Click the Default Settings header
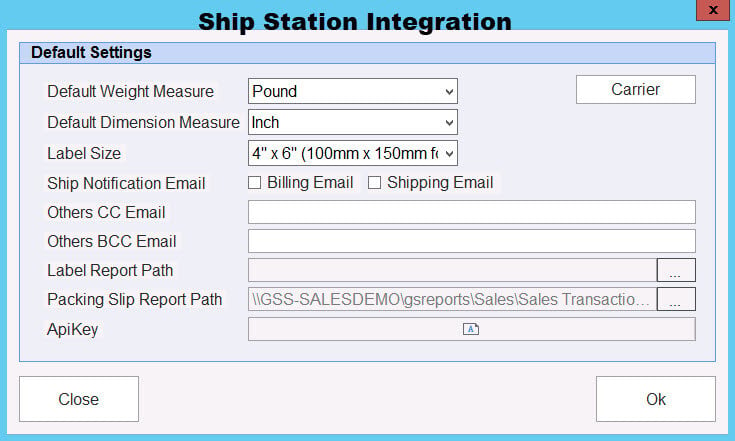The height and width of the screenshot is (441, 735). point(368,53)
